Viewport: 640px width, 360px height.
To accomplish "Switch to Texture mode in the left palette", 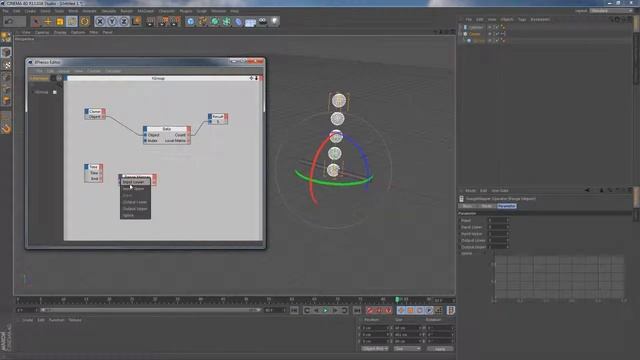I will click(6, 64).
